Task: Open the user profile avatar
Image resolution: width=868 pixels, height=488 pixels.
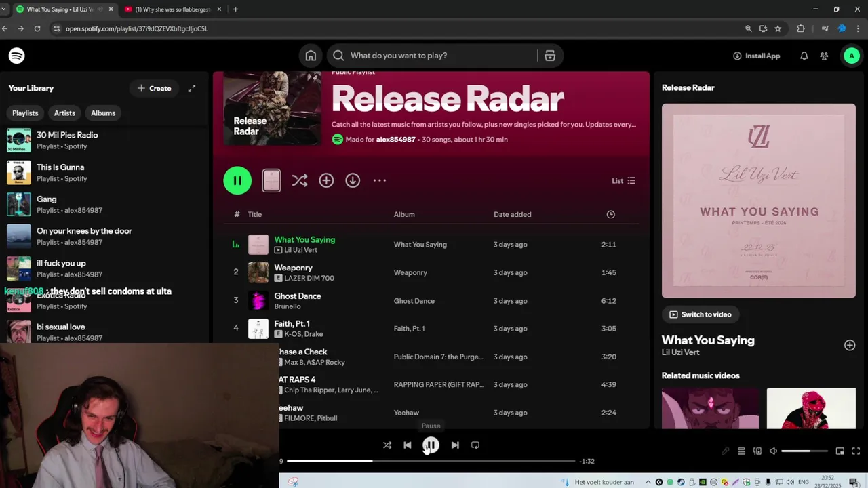Action: pos(851,56)
